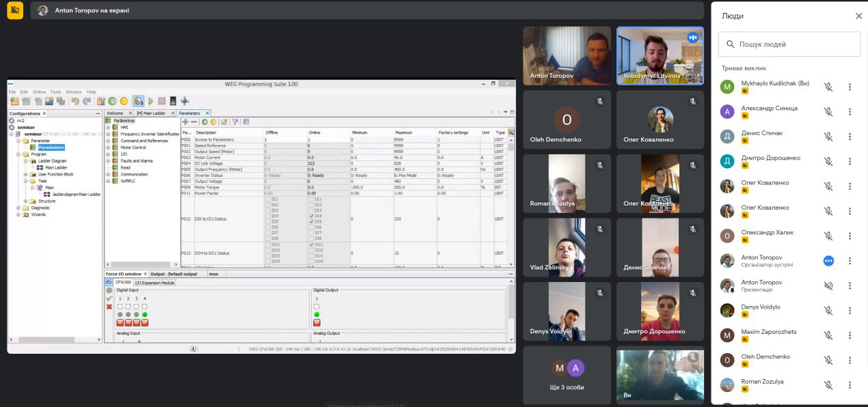Screen dimensions: 868x407
Task: Click the muted microphone icon next to Денис Спичак
Action: pyautogui.click(x=828, y=137)
